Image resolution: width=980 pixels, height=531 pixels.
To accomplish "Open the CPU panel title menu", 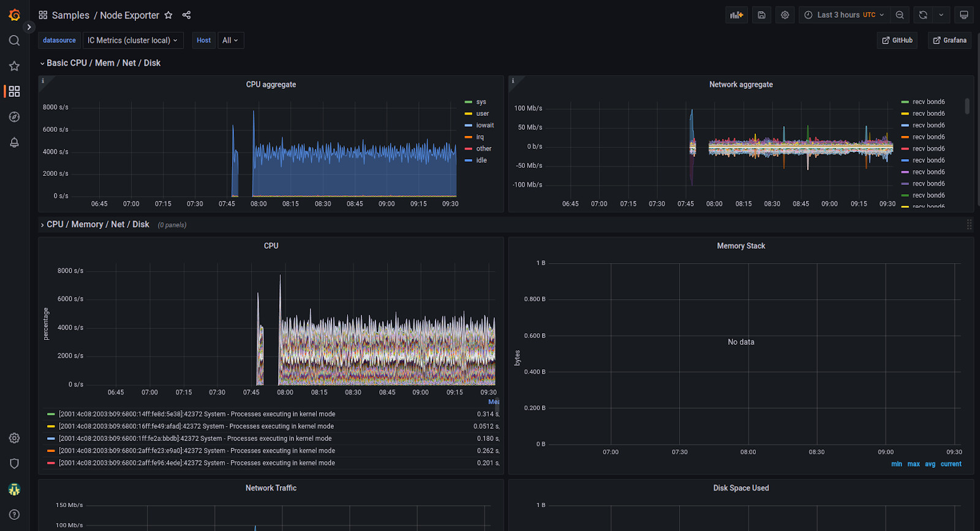I will tap(271, 246).
